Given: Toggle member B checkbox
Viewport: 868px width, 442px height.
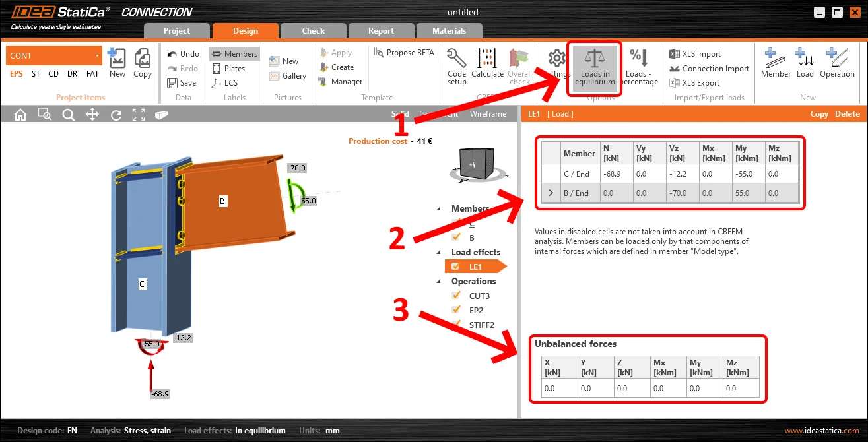Looking at the screenshot, I should tap(456, 237).
